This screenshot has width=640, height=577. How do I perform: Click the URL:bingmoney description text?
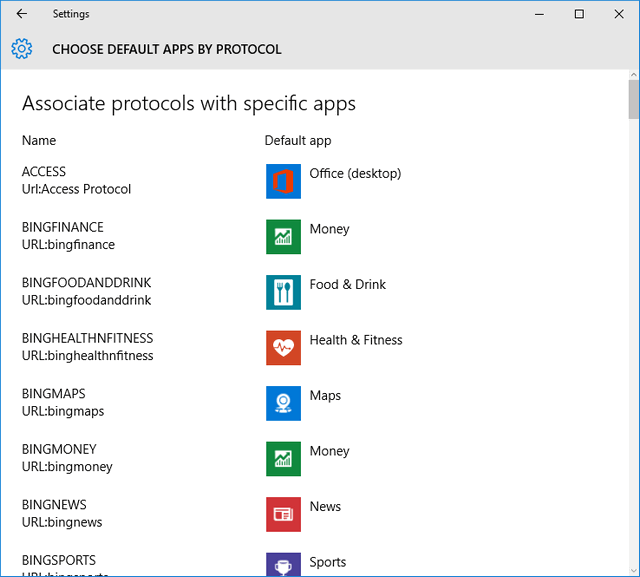(x=67, y=467)
